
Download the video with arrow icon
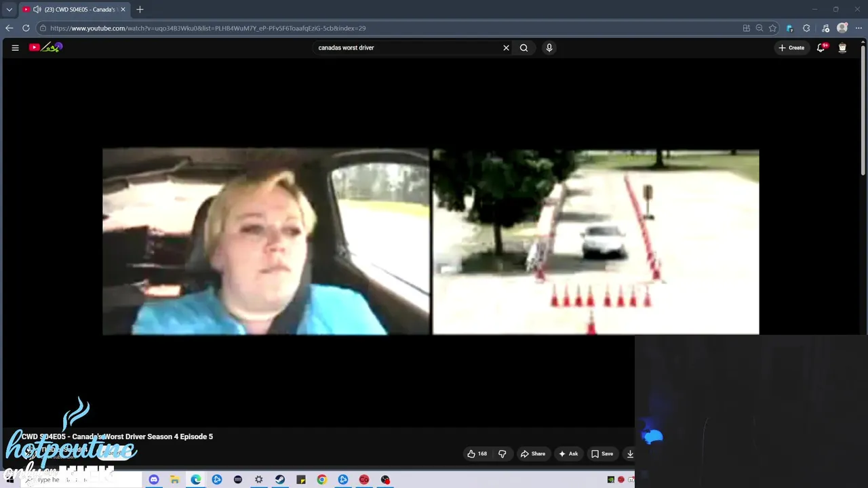[629, 453]
